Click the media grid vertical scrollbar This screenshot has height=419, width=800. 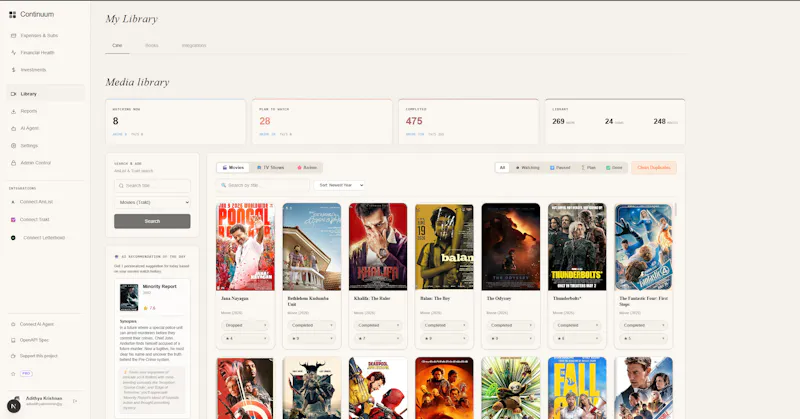tap(676, 209)
